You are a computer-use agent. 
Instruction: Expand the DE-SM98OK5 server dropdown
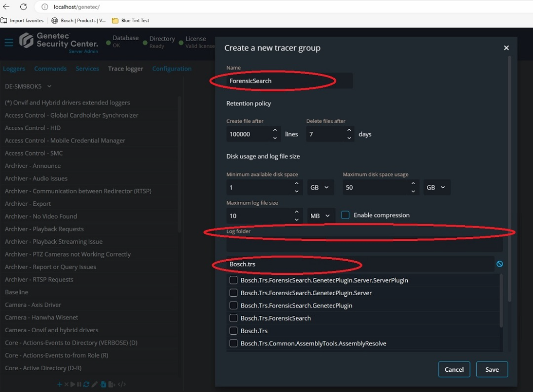[x=28, y=86]
